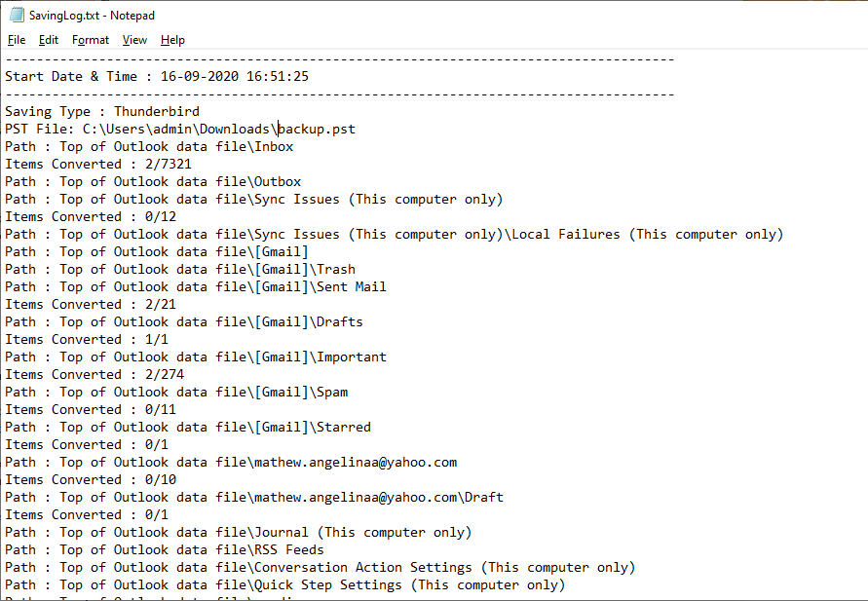Image resolution: width=868 pixels, height=601 pixels.
Task: Open the File menu
Action: click(x=17, y=40)
